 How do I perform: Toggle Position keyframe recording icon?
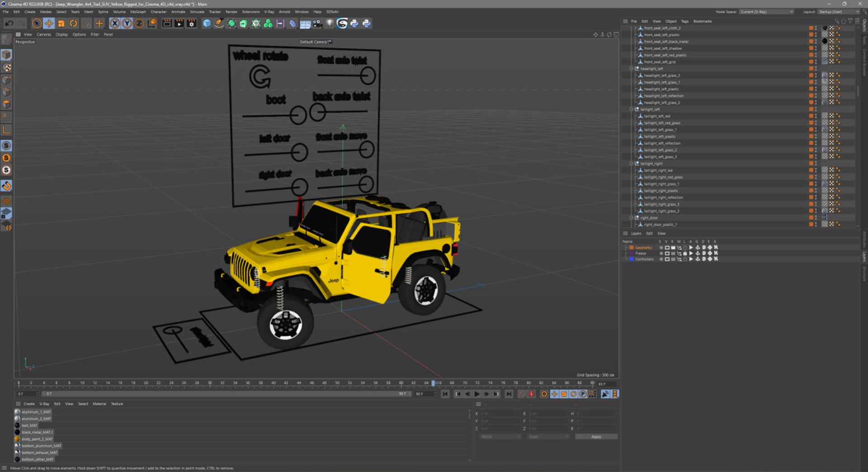(554, 394)
